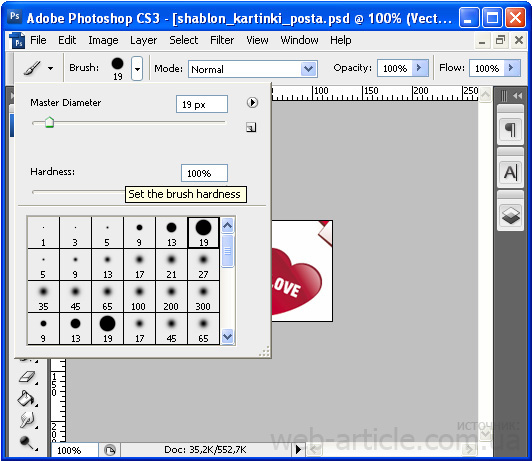Click the brush picker resize grip
This screenshot has height=461, width=532.
click(264, 351)
